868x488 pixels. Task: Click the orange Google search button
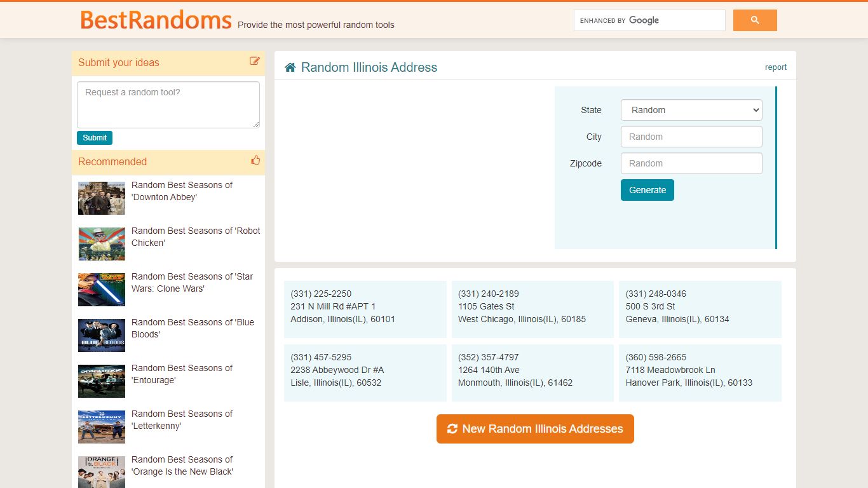[755, 20]
